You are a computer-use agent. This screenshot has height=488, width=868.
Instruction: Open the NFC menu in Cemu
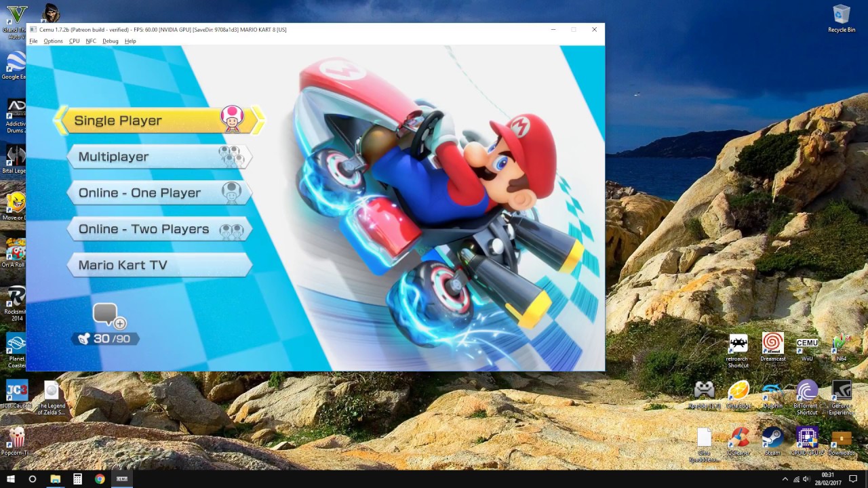click(91, 41)
